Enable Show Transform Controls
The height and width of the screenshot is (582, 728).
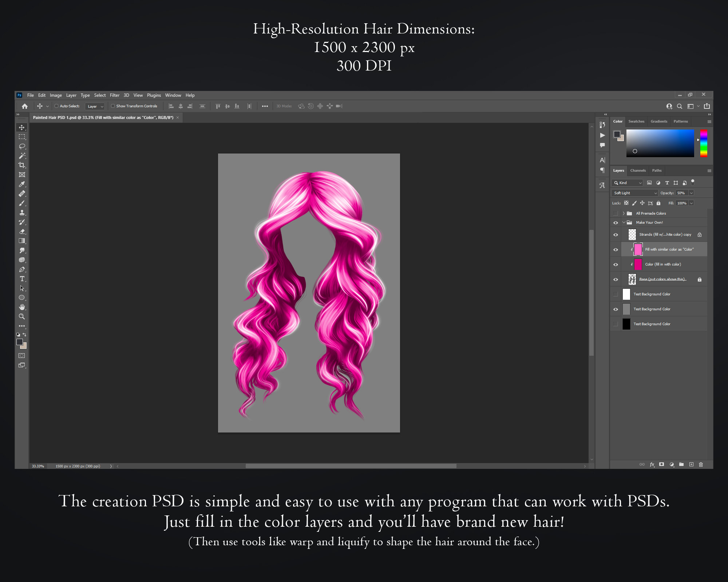[113, 106]
